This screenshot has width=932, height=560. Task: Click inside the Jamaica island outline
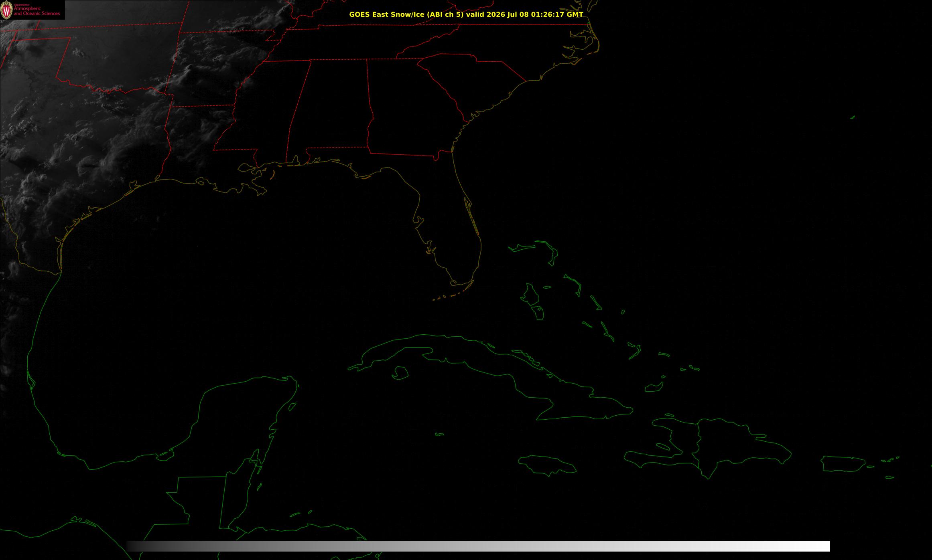[x=548, y=464]
